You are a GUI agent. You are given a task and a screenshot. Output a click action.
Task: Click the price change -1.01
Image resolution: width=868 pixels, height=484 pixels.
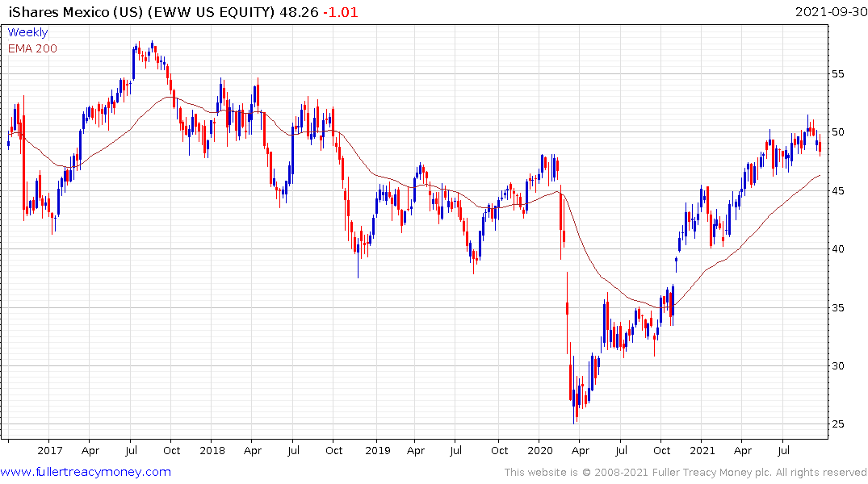(x=341, y=12)
